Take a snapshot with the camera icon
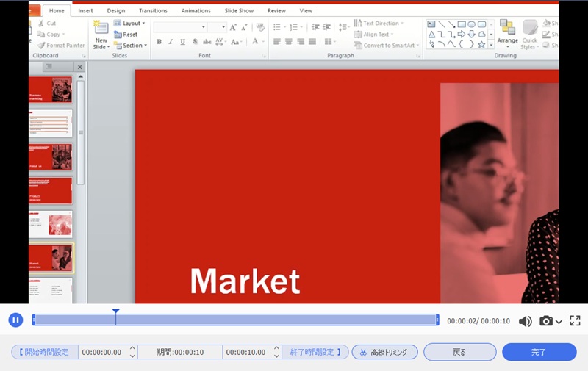The height and width of the screenshot is (371, 588). point(546,321)
